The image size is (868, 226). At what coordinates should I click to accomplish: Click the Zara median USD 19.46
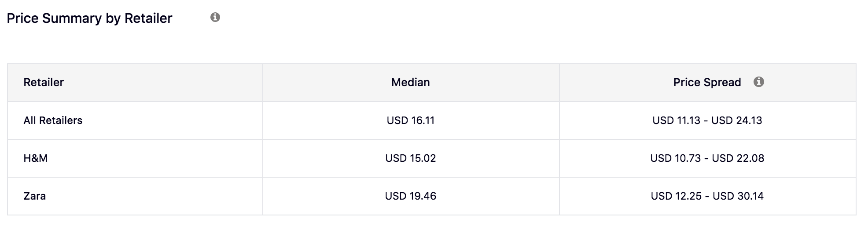click(x=410, y=196)
